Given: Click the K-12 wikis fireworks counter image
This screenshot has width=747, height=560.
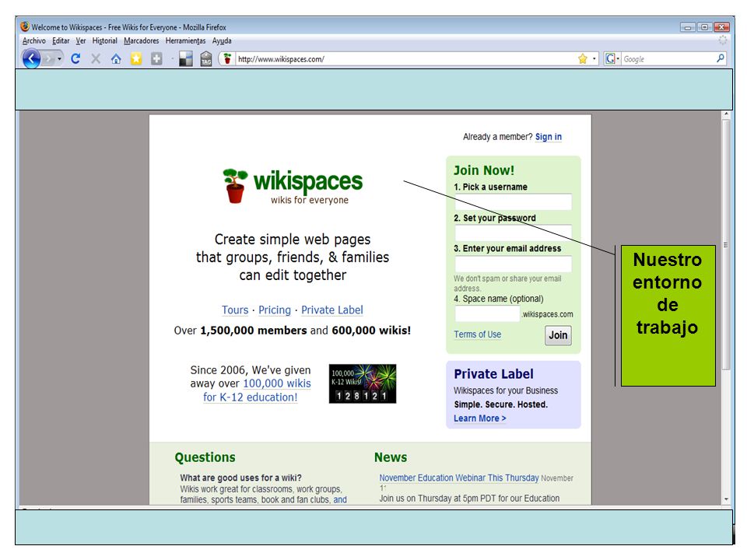Looking at the screenshot, I should 363,383.
